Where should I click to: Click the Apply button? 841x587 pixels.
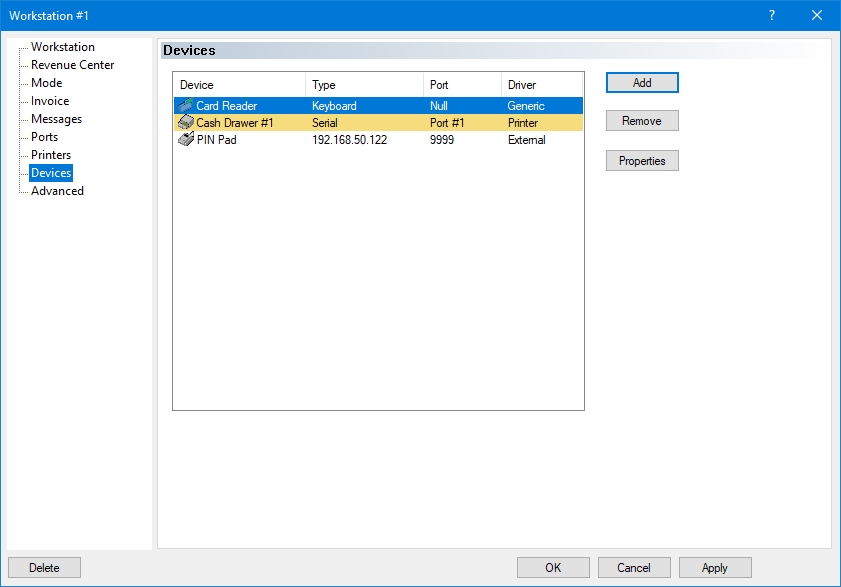pyautogui.click(x=715, y=568)
